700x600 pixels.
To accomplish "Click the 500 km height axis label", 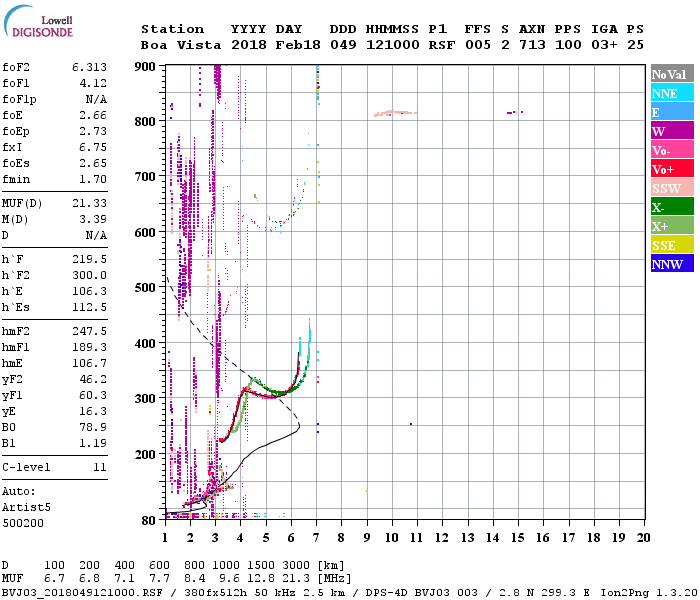I will (x=145, y=288).
